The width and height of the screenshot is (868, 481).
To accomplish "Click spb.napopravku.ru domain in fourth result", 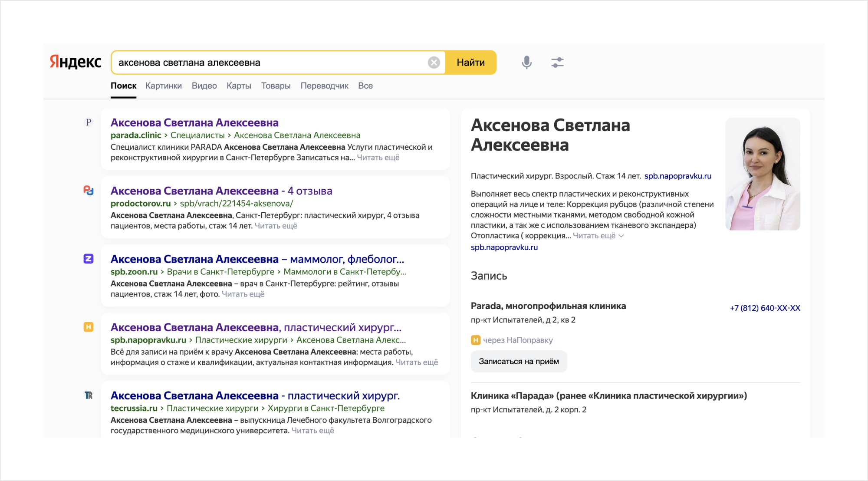I will [x=148, y=339].
